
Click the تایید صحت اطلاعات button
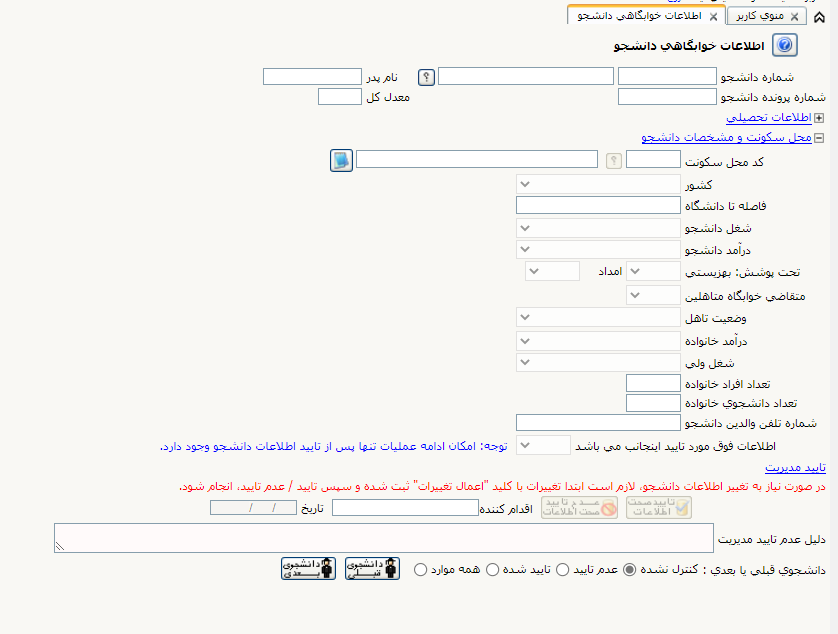point(659,507)
